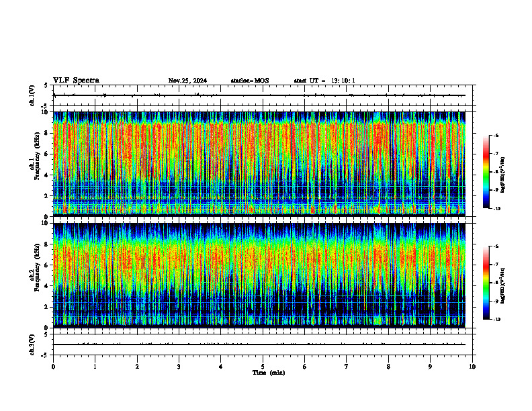Click time axis tick label "1"

[x=95, y=366]
